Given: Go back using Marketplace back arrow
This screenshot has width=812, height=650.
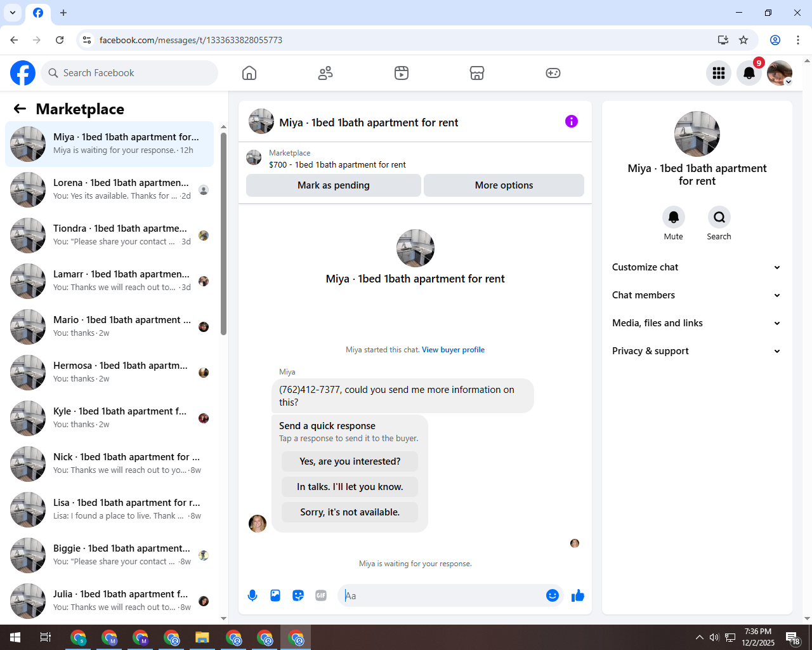Looking at the screenshot, I should pos(20,109).
